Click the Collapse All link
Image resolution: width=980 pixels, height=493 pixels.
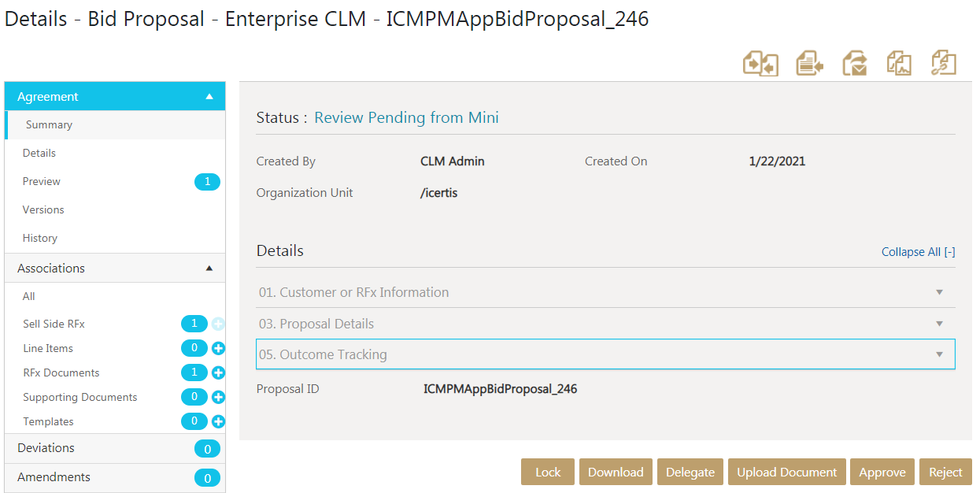[918, 252]
